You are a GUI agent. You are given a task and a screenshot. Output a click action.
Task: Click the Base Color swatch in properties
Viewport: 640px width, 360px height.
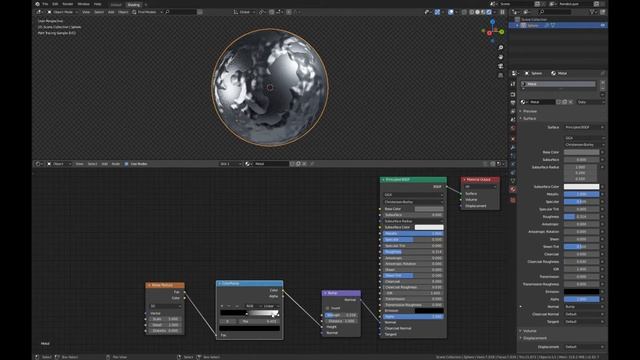[581, 152]
